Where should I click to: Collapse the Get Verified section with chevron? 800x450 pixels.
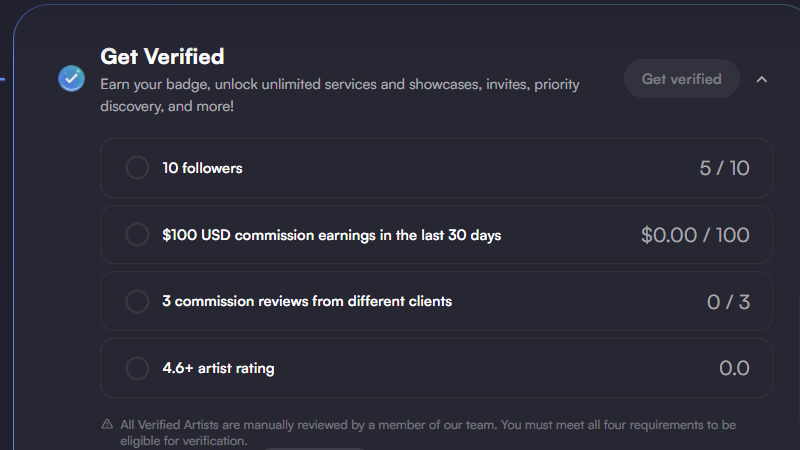pyautogui.click(x=761, y=79)
